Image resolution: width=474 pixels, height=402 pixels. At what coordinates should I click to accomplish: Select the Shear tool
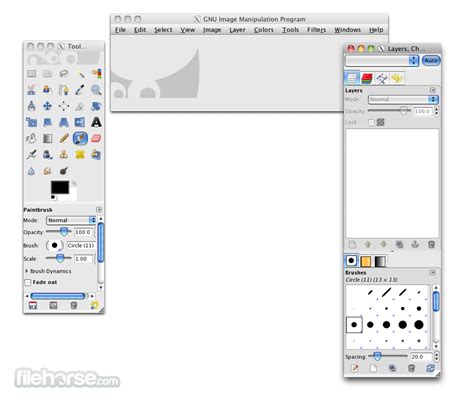click(47, 122)
